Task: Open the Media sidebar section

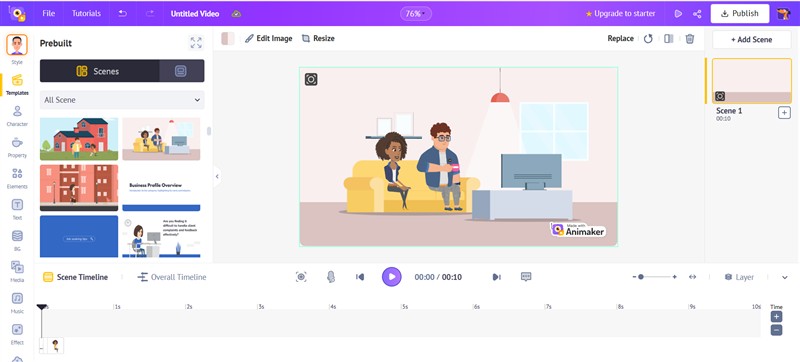Action: tap(17, 271)
